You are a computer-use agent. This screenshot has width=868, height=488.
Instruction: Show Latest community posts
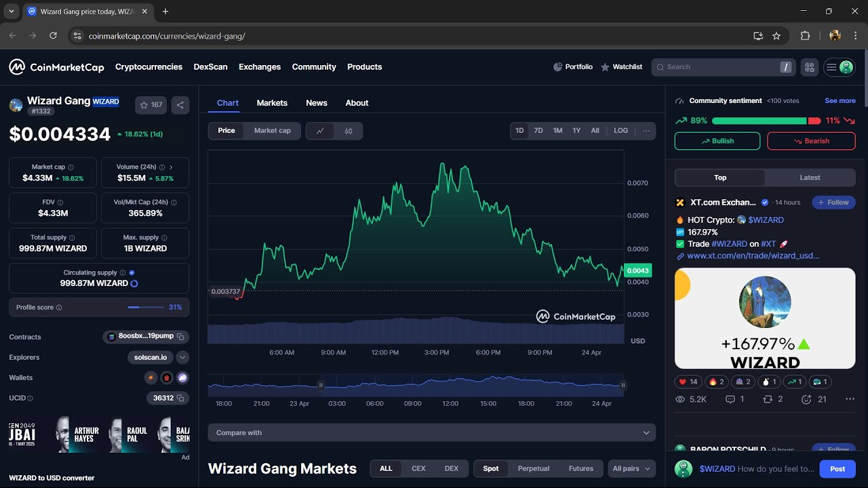pyautogui.click(x=810, y=178)
